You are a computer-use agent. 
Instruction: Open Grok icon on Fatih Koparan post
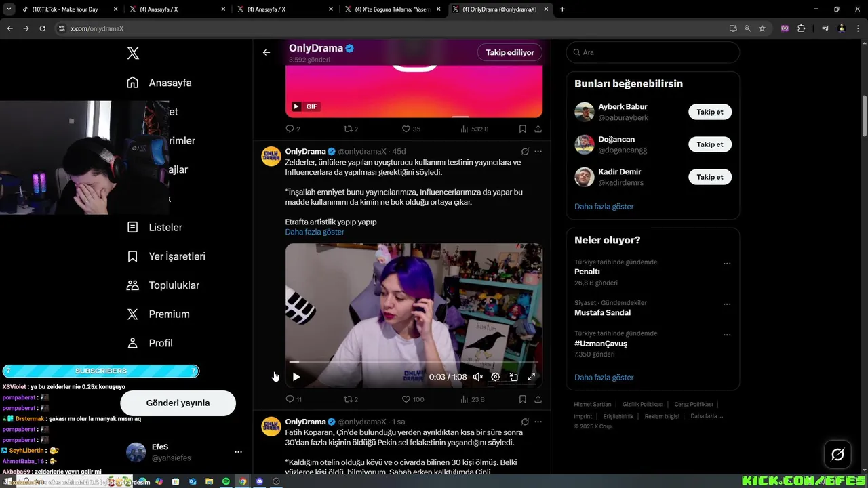(525, 422)
